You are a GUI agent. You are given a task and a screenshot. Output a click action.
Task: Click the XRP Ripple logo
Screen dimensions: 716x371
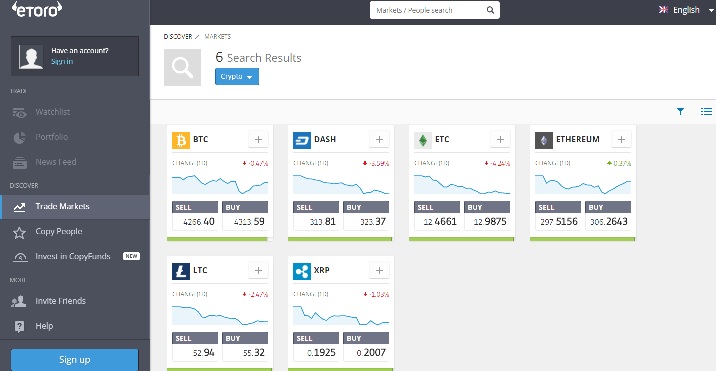(302, 271)
